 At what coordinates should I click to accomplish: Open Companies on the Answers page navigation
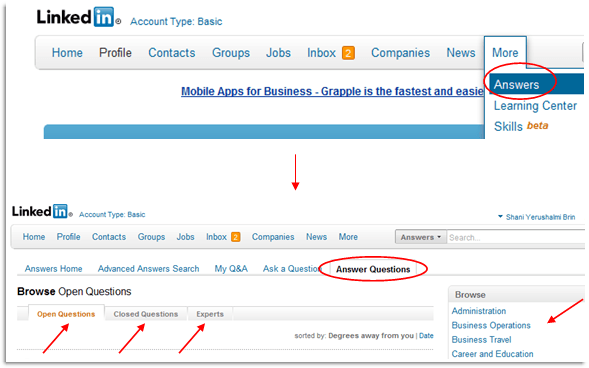(273, 237)
